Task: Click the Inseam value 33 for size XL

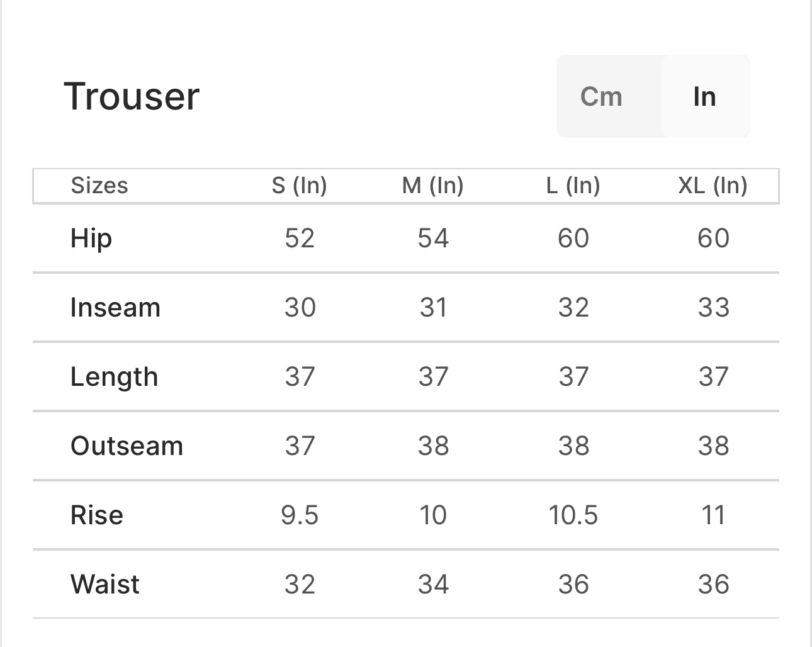Action: [713, 308]
